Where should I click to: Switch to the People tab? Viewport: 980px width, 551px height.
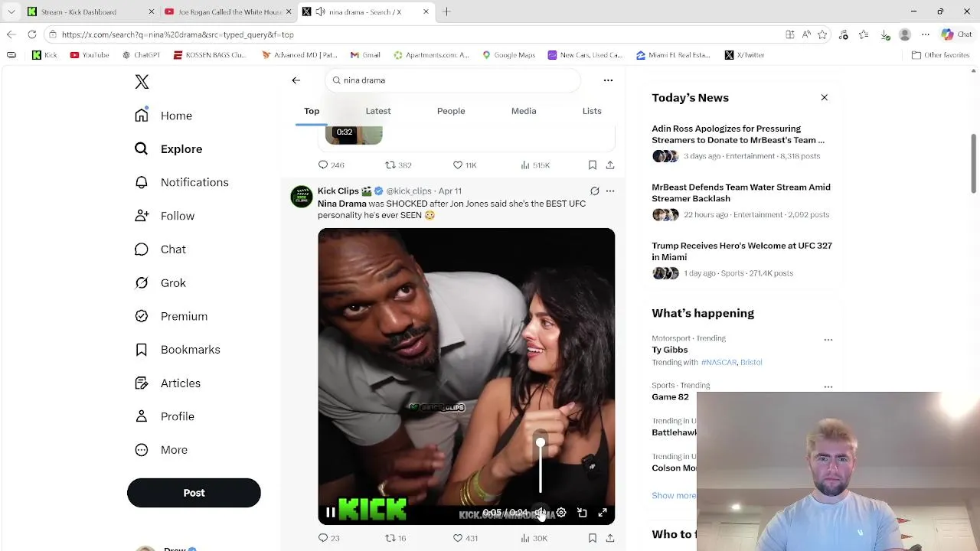[x=451, y=111]
